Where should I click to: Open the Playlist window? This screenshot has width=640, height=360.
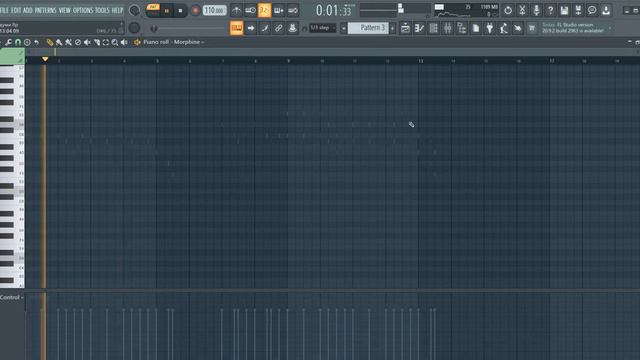[x=405, y=28]
